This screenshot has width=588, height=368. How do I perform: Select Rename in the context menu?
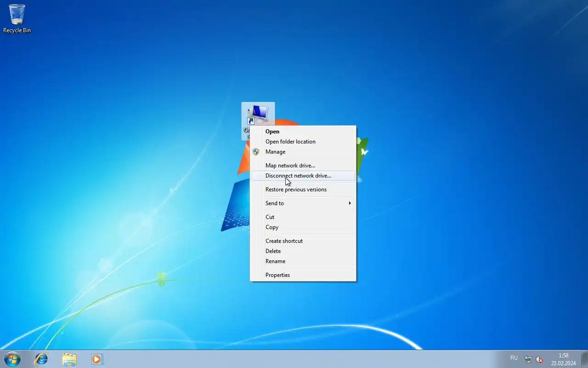[x=303, y=261]
